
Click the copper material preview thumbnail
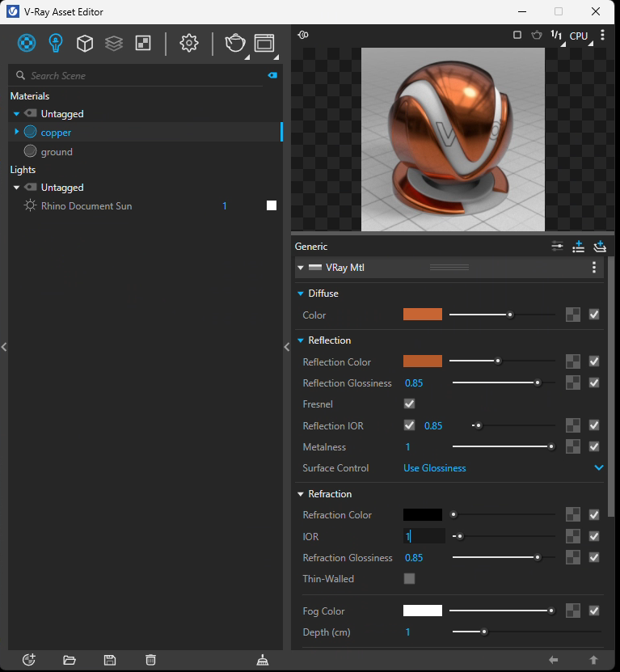coord(453,139)
